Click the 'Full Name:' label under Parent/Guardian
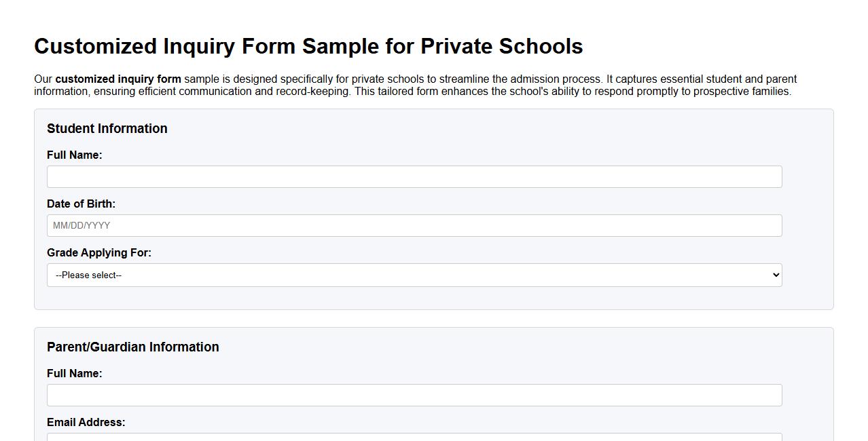This screenshot has width=868, height=441. click(x=74, y=373)
